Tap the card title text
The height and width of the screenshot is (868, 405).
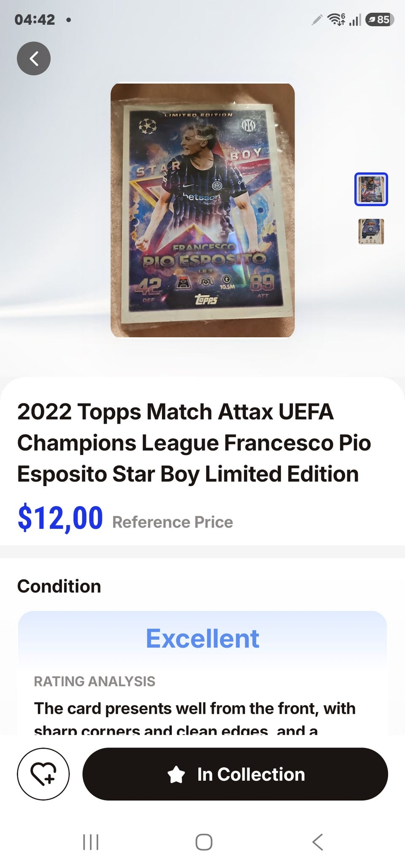coord(194,443)
